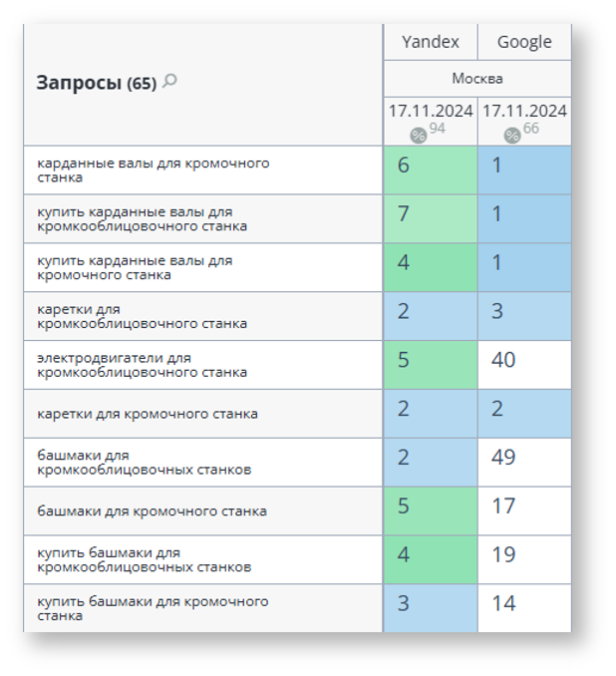Click Yandex position 3 for купить башмаки кромочного
Screen dimensions: 616x676
pos(431,608)
